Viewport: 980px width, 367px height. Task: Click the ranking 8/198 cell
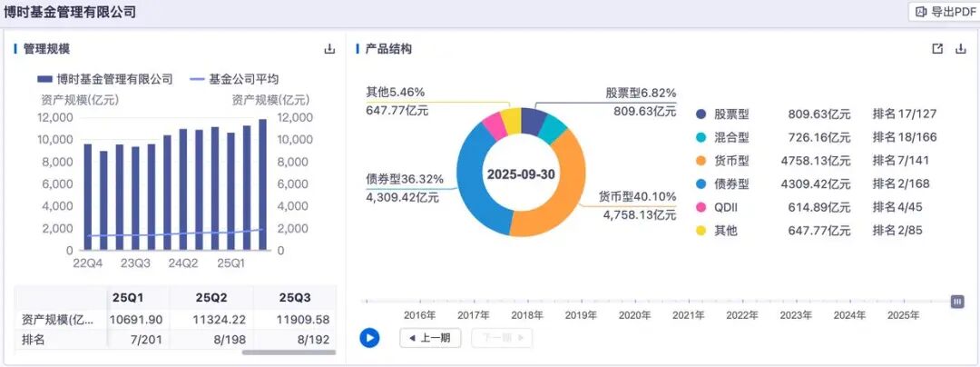pyautogui.click(x=230, y=340)
